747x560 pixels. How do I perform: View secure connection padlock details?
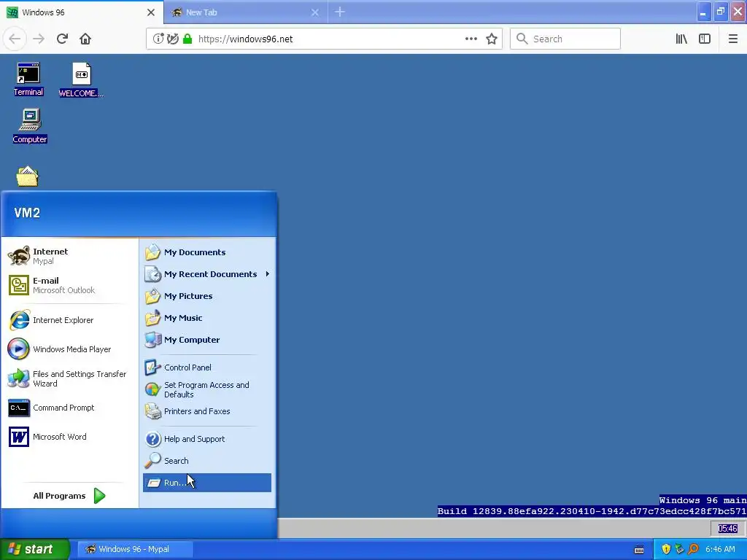coord(187,39)
